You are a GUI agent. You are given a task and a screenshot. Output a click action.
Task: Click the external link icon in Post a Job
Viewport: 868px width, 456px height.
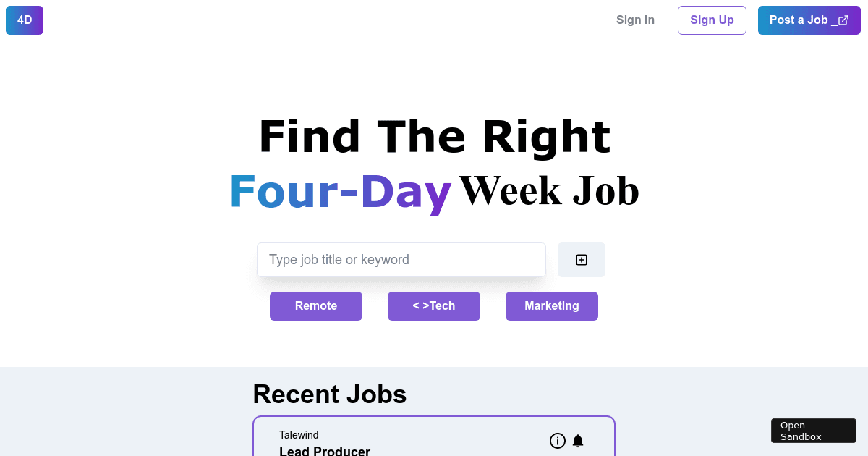click(x=843, y=20)
